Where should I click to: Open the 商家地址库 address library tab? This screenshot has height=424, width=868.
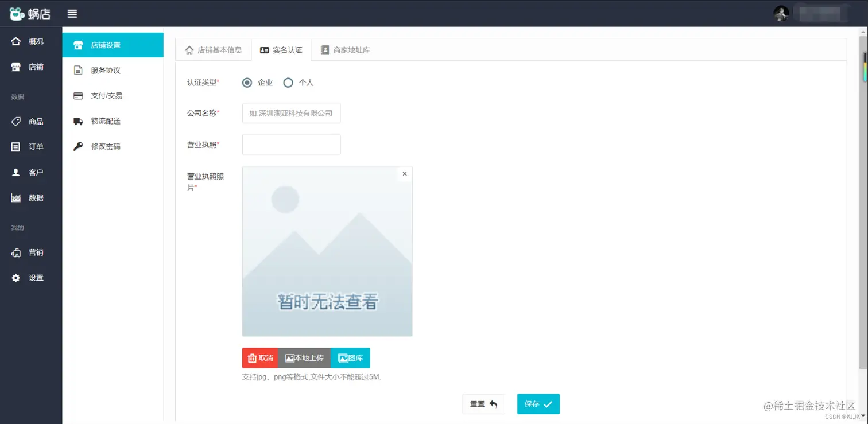pos(345,50)
